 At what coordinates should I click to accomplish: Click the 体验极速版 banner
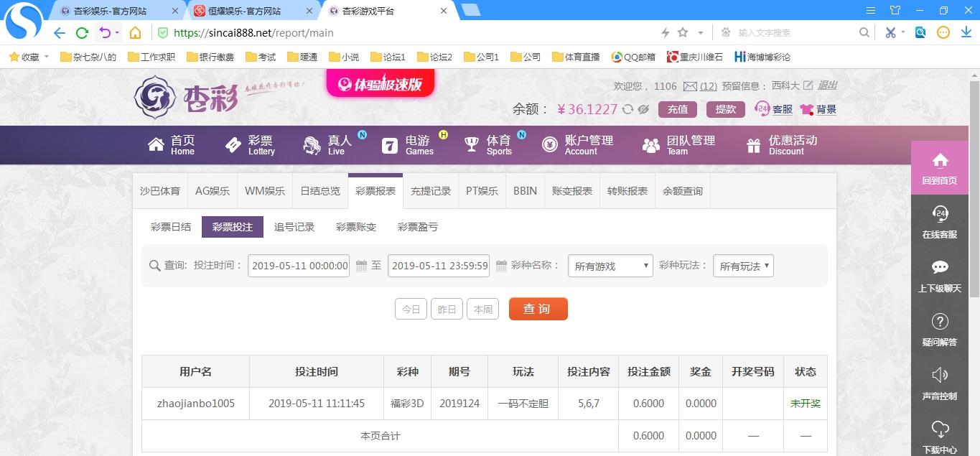coord(381,83)
